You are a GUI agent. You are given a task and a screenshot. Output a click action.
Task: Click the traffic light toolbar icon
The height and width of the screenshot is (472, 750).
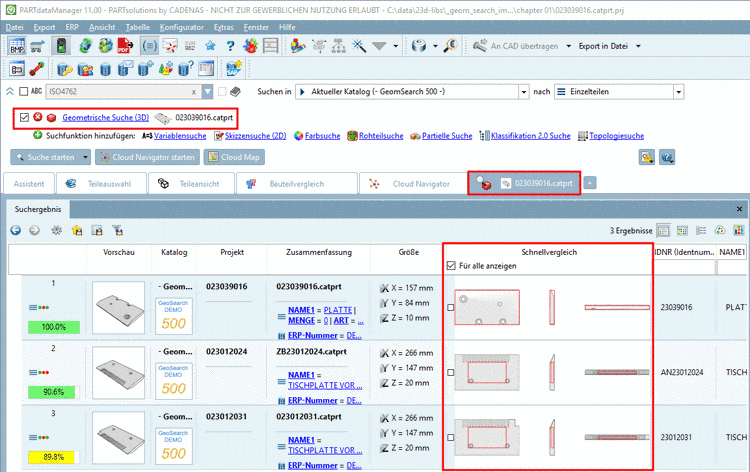(62, 45)
